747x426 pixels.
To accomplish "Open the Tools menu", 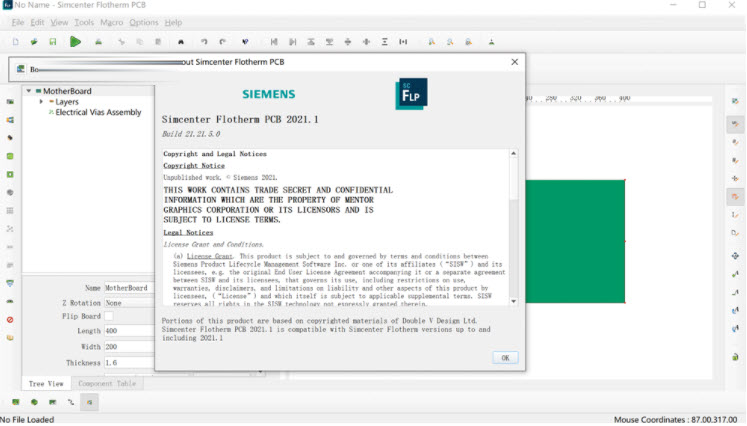I will (84, 22).
